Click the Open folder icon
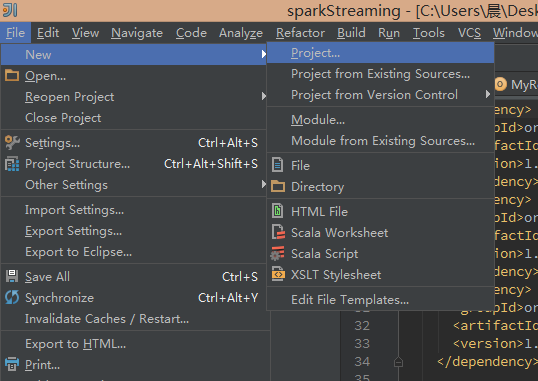 12,75
